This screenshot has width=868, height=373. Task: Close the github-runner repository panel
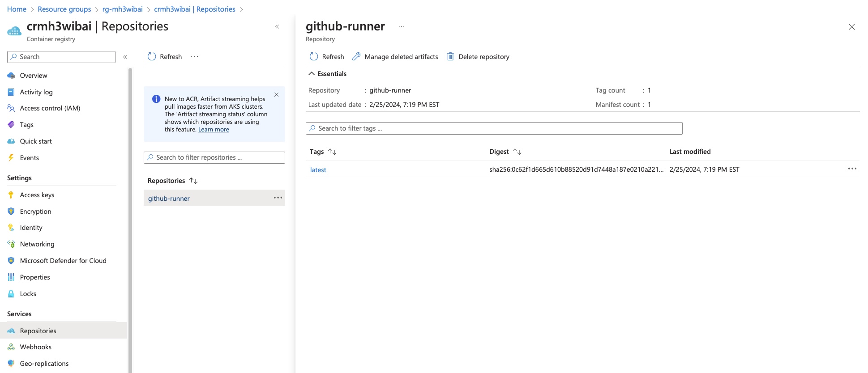[x=852, y=27]
